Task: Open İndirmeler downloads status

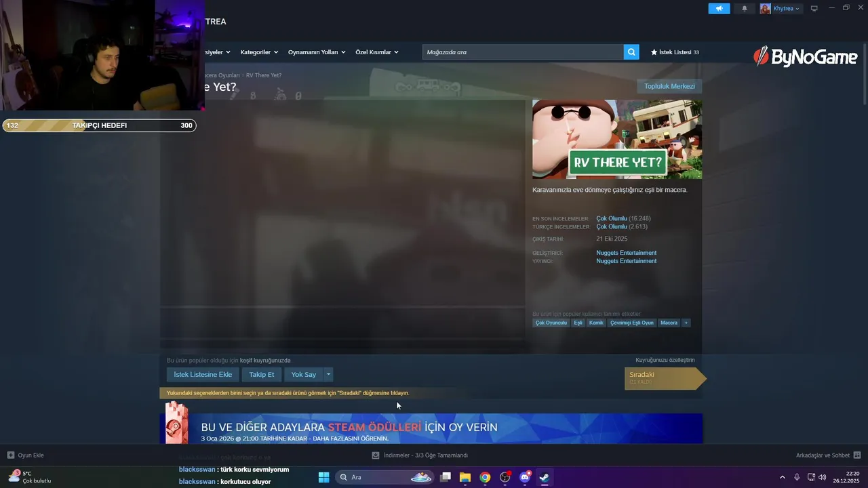Action: pyautogui.click(x=420, y=455)
